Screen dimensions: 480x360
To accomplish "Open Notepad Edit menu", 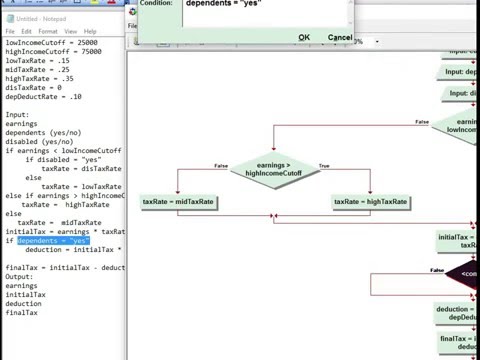I will 26,31.
